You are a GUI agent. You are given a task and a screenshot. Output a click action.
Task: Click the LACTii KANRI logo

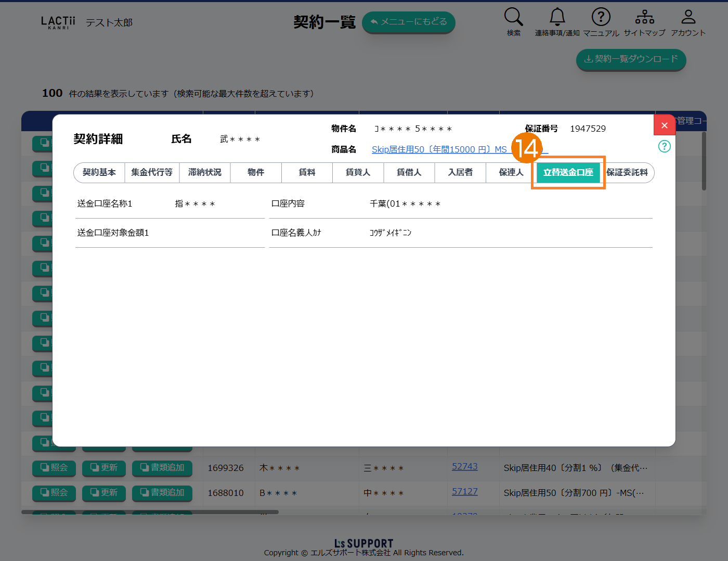click(58, 22)
